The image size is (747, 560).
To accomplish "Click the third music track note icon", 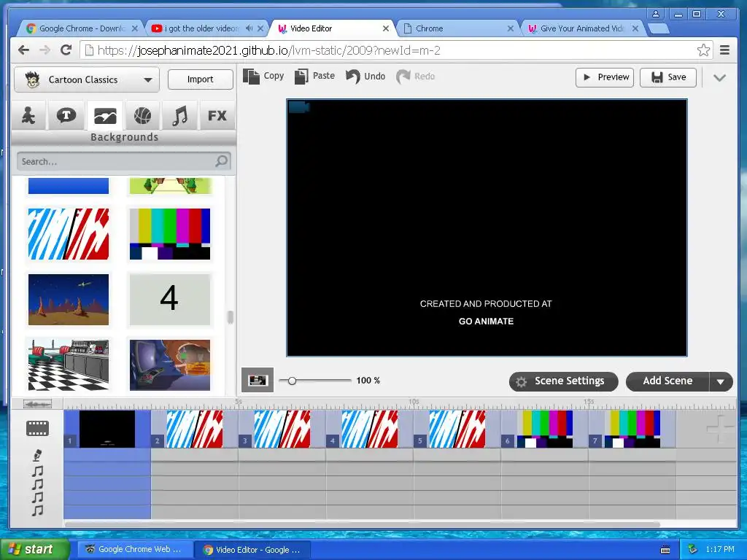I will [38, 497].
